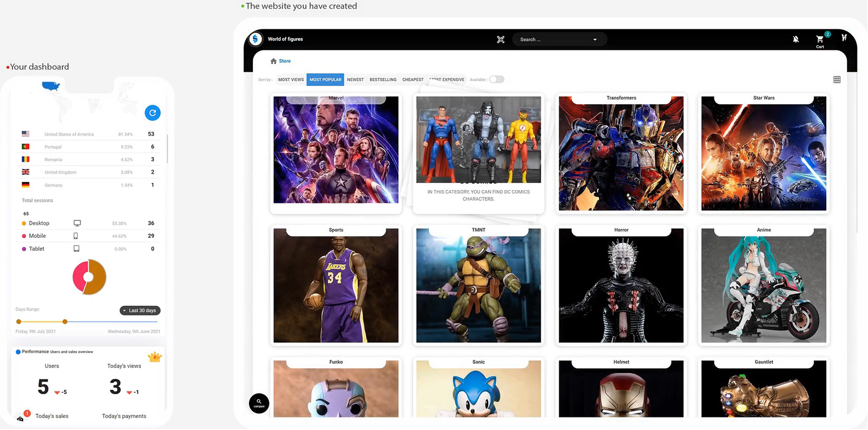Open the Anime category card

coord(764,286)
